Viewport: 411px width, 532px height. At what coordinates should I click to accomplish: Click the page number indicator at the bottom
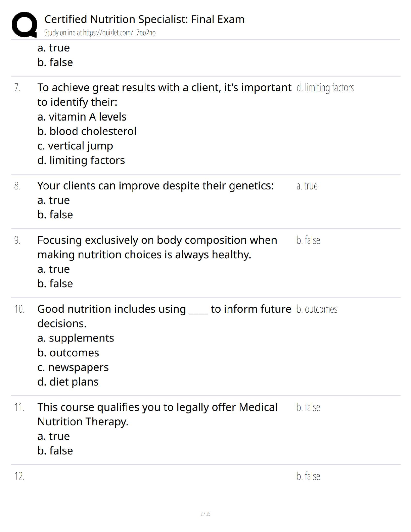pyautogui.click(x=205, y=514)
